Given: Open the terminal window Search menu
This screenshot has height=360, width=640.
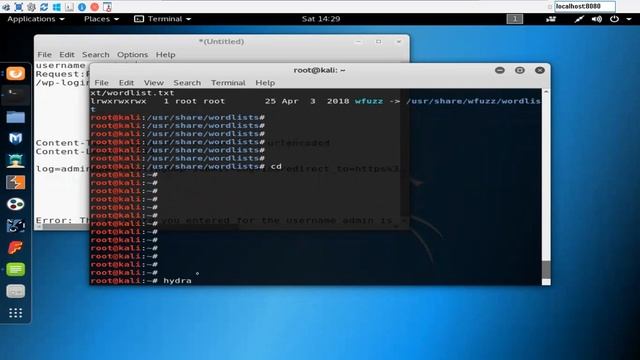Looking at the screenshot, I should click(187, 83).
